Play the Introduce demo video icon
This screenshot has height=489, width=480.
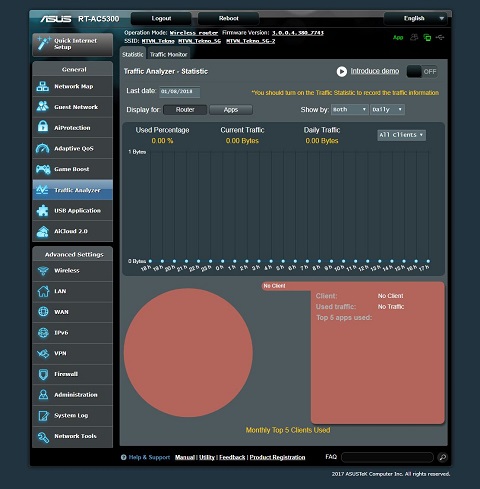[342, 71]
